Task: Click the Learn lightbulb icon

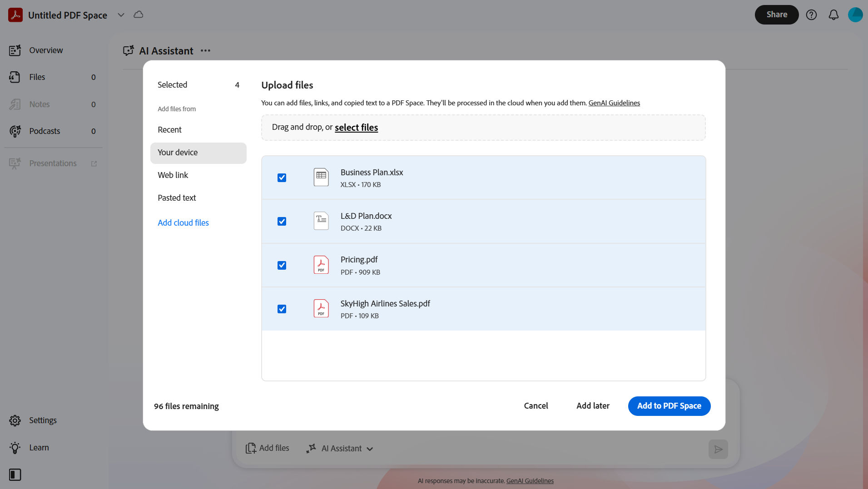Action: coord(15,448)
